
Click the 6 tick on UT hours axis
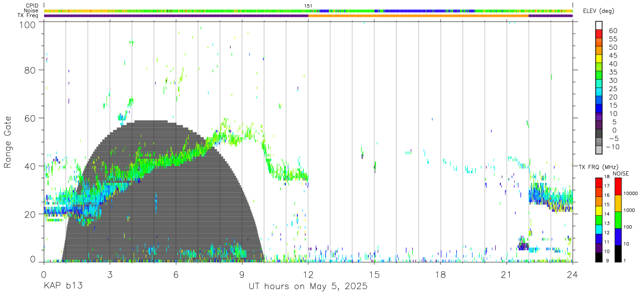pyautogui.click(x=176, y=274)
